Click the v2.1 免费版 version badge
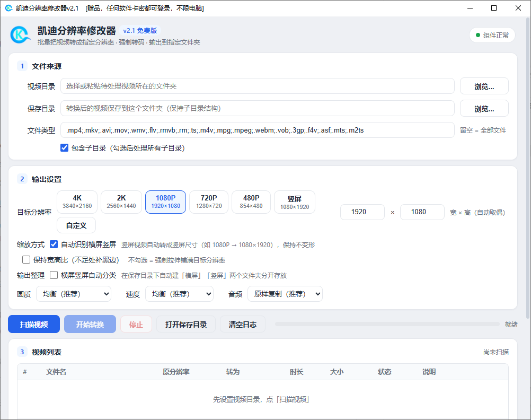The height and width of the screenshot is (420, 531). click(140, 31)
